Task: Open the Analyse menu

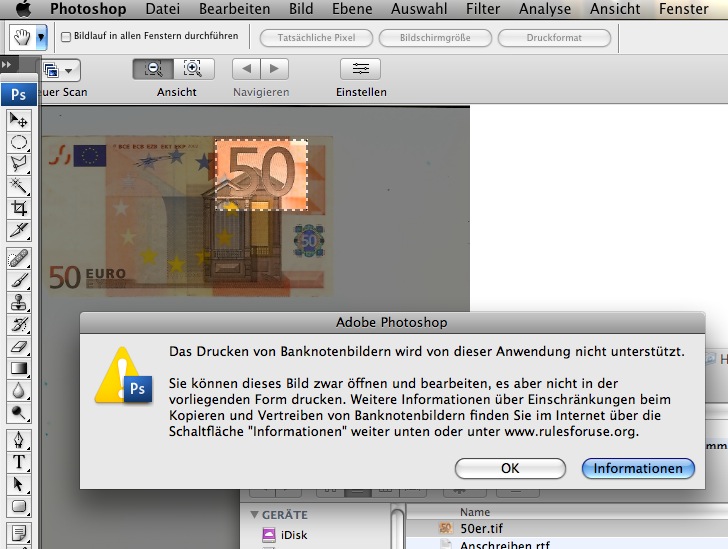Action: pos(545,9)
